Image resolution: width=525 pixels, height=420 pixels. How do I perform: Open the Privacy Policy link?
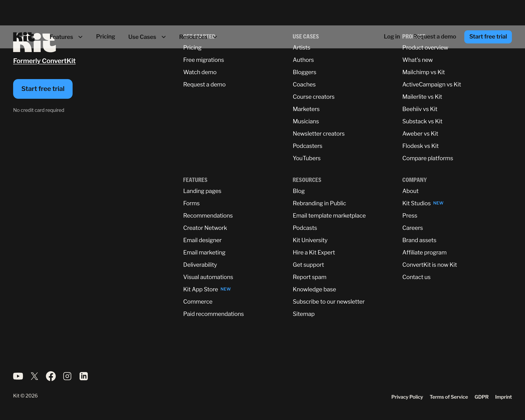coord(407,397)
